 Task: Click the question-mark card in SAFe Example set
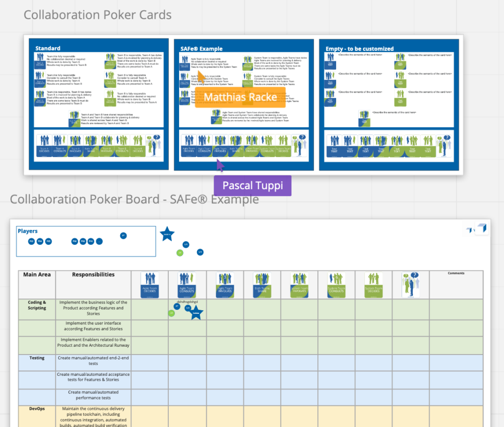(299, 146)
